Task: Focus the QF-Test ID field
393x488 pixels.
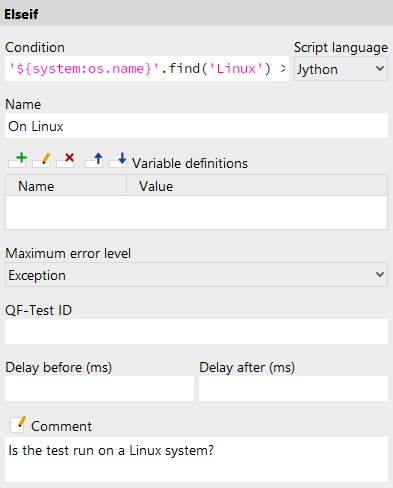Action: click(196, 332)
